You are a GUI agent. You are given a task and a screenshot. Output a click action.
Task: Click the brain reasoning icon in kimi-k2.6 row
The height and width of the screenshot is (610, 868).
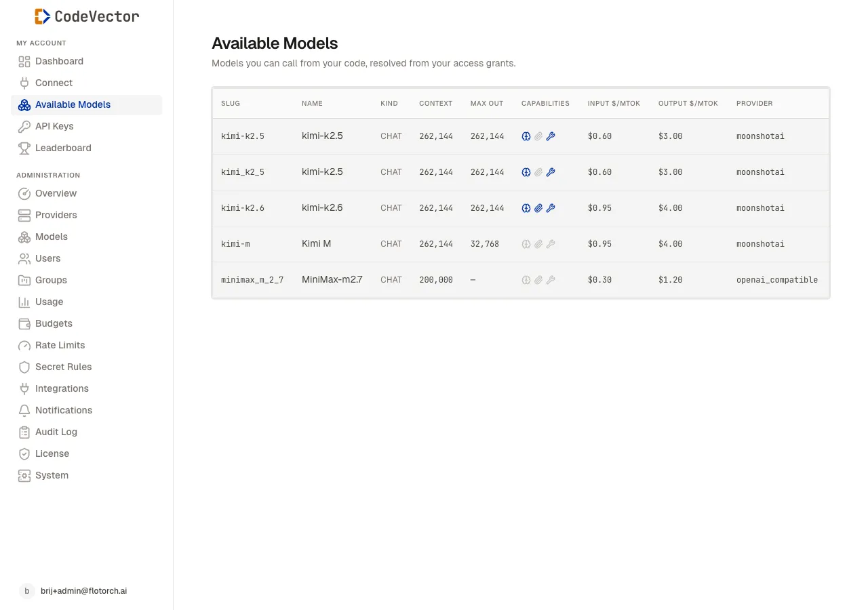pyautogui.click(x=526, y=208)
